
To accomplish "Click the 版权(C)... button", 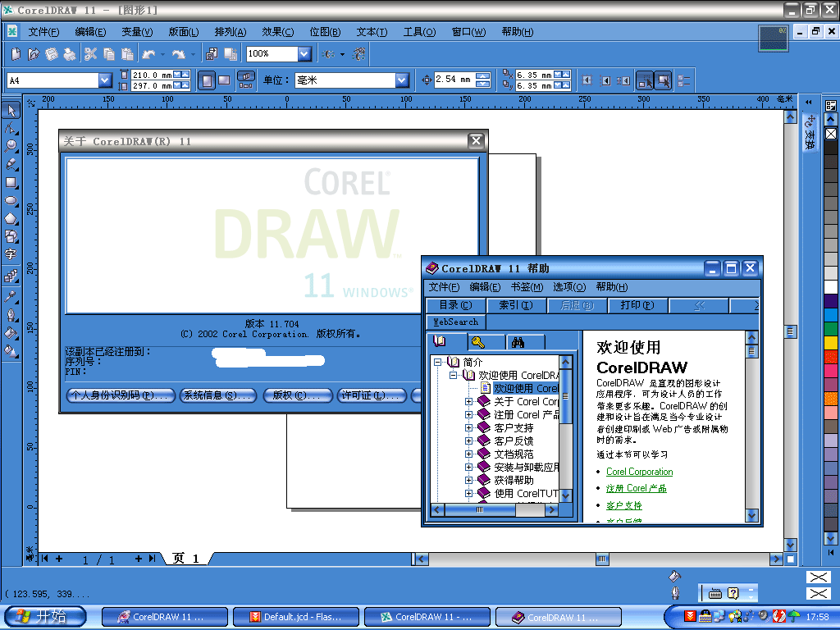I will (x=296, y=395).
